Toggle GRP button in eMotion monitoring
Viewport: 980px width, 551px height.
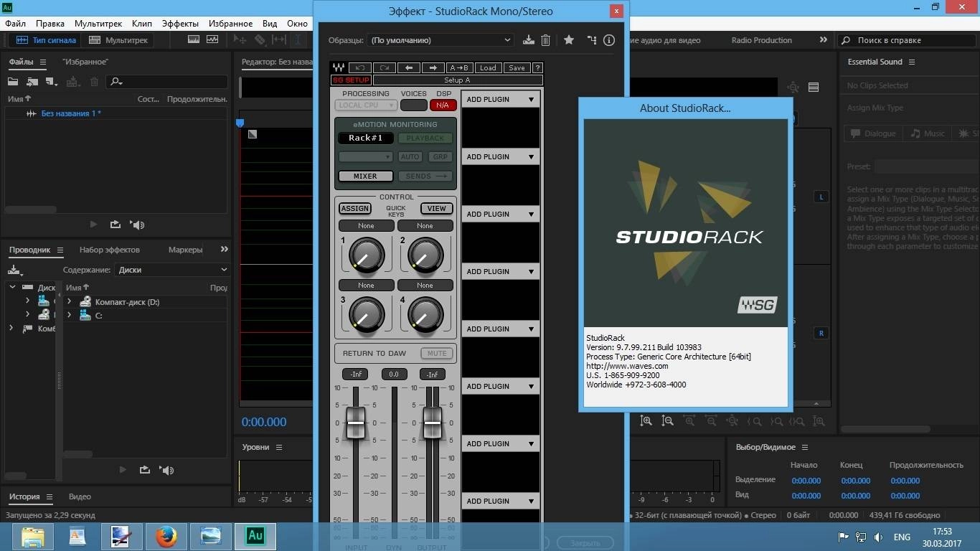[440, 156]
